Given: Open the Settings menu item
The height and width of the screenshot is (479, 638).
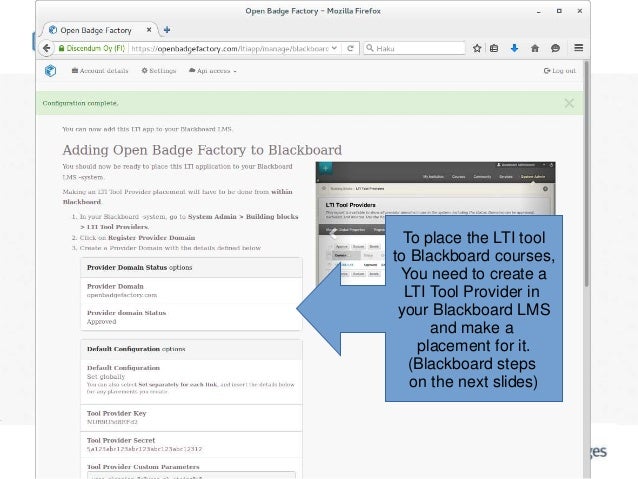Looking at the screenshot, I should [x=159, y=71].
